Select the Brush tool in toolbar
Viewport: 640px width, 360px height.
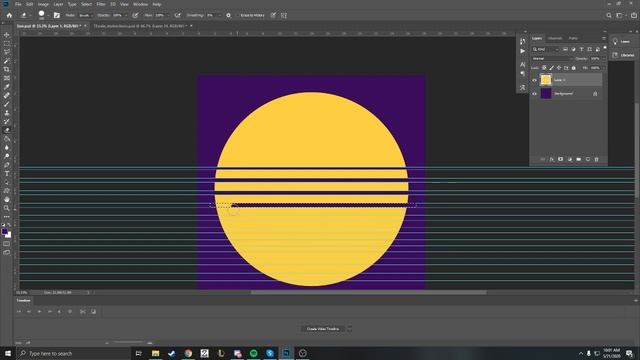click(7, 104)
